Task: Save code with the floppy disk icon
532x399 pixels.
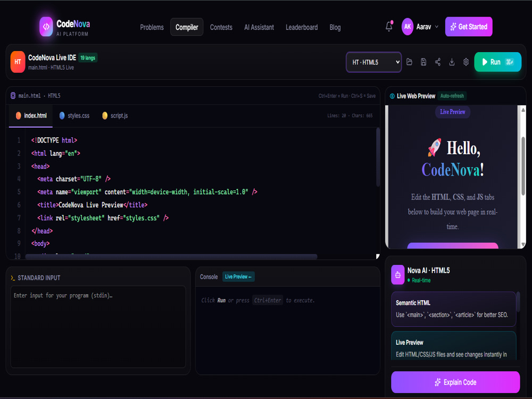Action: [423, 62]
